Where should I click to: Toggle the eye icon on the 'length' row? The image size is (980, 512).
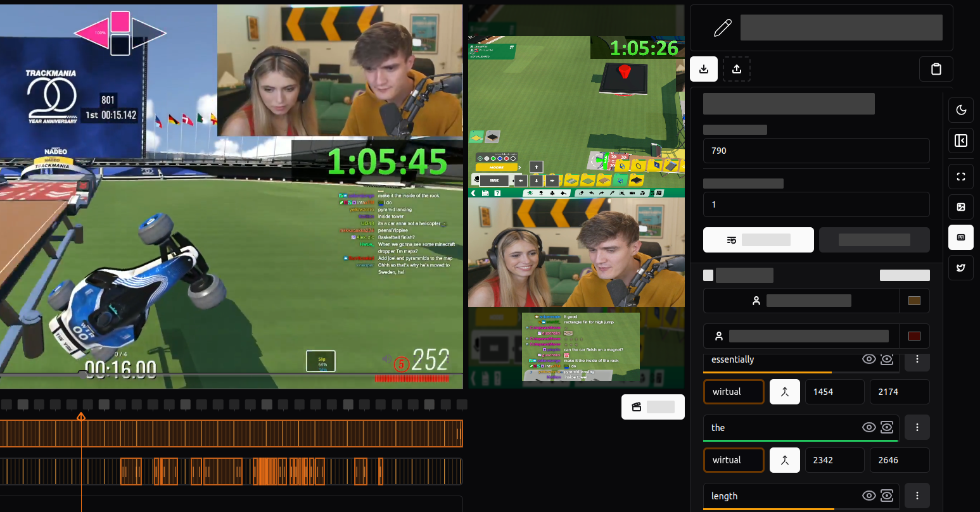click(x=869, y=496)
